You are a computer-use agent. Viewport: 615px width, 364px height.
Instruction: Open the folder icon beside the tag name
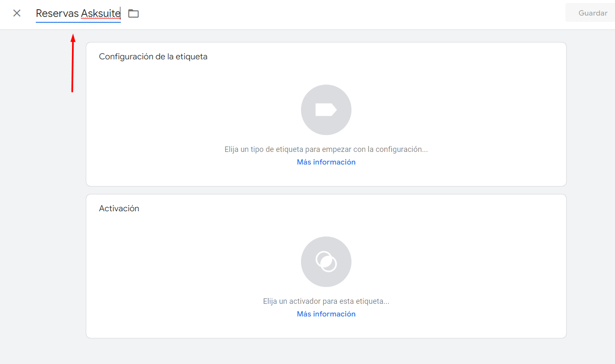pos(133,13)
